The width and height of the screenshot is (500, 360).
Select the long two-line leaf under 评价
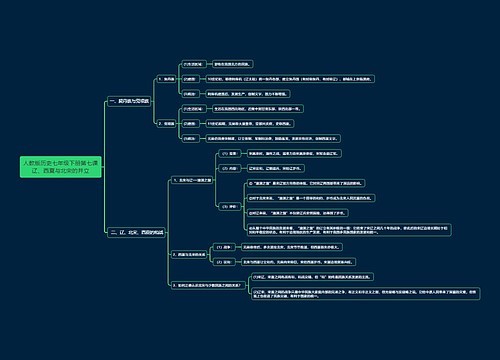coord(349,230)
